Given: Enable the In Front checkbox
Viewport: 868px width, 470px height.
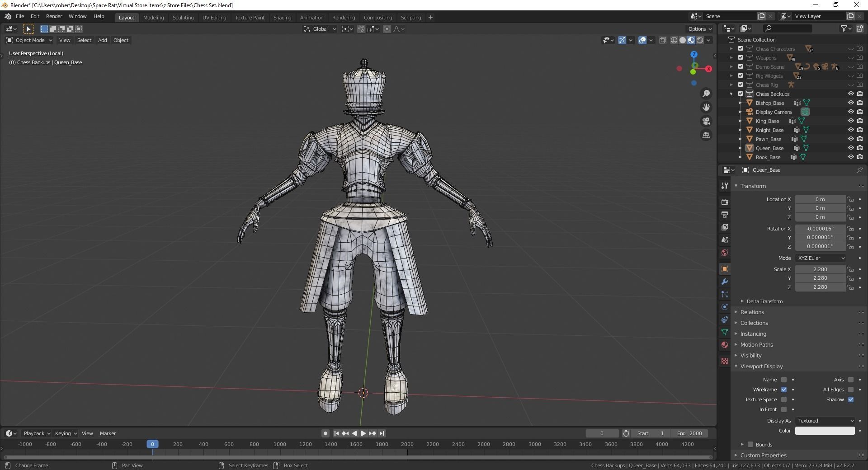Looking at the screenshot, I should point(784,409).
